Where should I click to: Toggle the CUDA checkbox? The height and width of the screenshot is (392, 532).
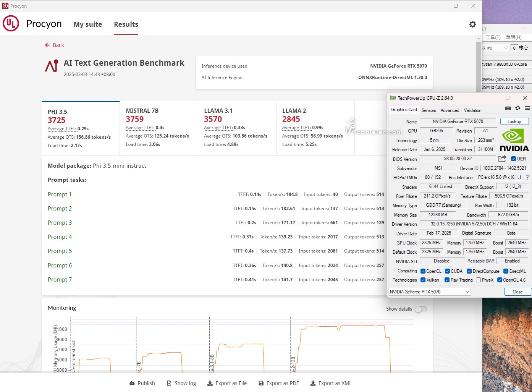click(x=447, y=271)
